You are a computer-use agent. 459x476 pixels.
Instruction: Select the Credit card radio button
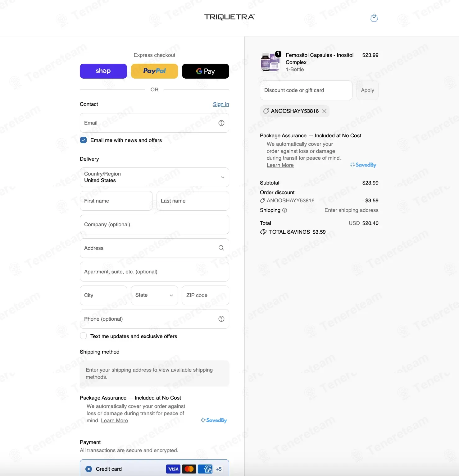[x=89, y=469]
